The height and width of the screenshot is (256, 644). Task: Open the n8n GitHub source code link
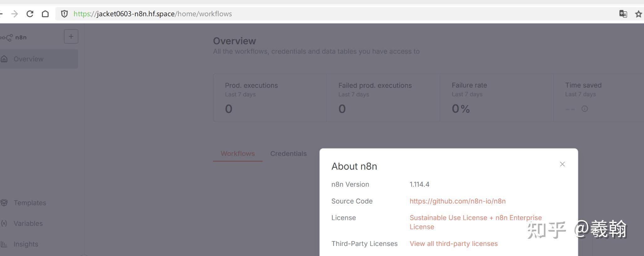point(457,201)
